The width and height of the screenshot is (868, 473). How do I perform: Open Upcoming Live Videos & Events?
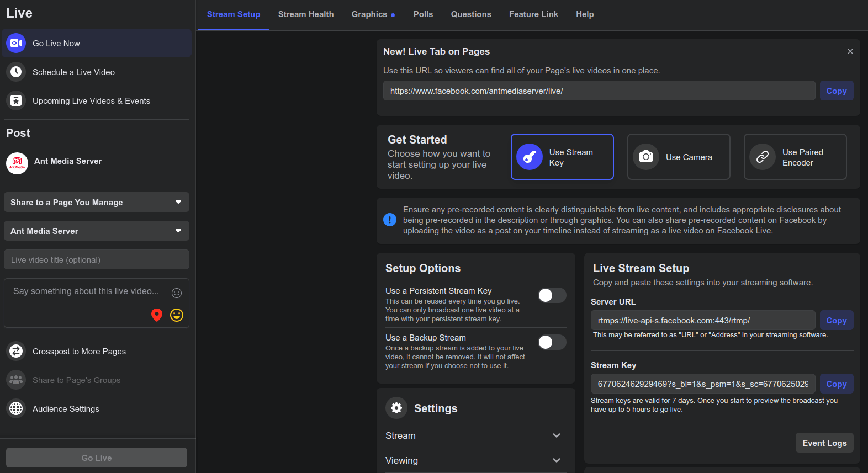97,100
